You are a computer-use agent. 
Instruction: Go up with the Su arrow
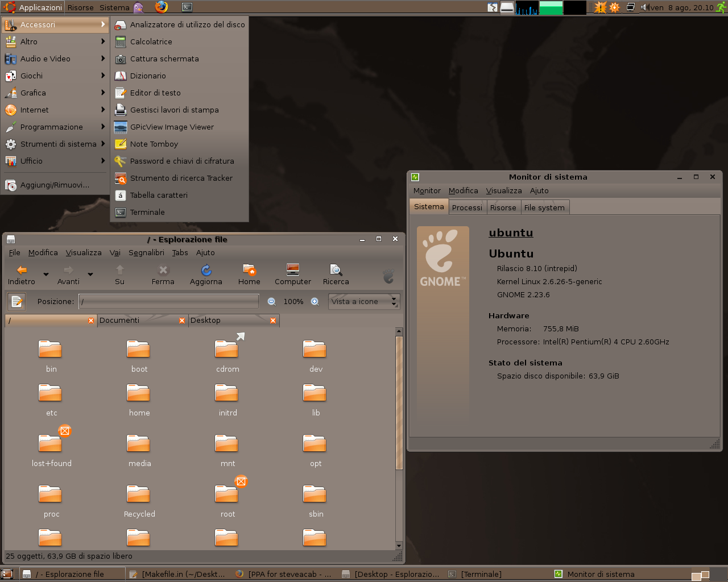119,274
